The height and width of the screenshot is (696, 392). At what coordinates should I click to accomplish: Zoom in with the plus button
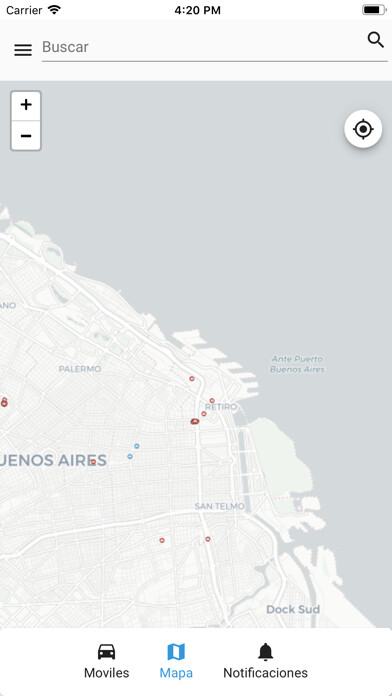(26, 105)
